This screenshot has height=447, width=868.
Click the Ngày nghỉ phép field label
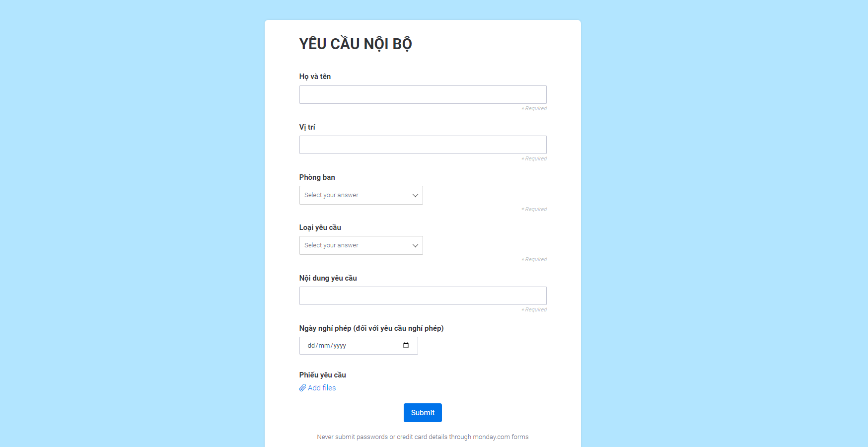[x=371, y=328]
